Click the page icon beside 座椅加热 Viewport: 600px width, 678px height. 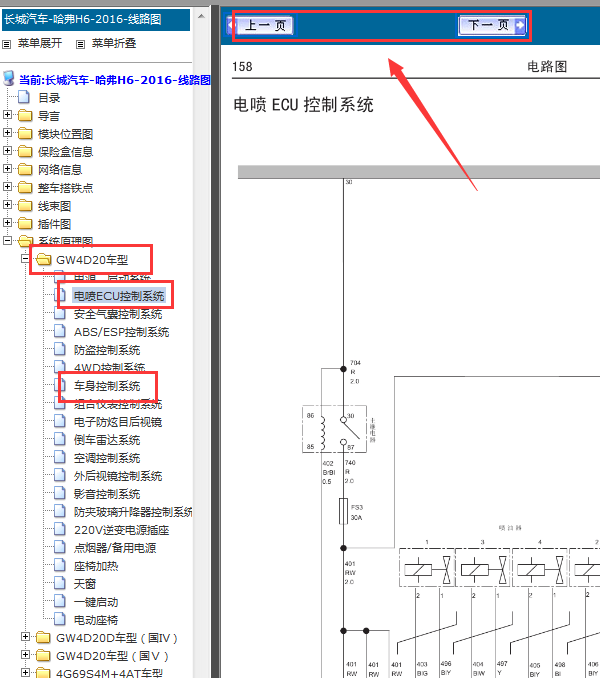(60, 566)
